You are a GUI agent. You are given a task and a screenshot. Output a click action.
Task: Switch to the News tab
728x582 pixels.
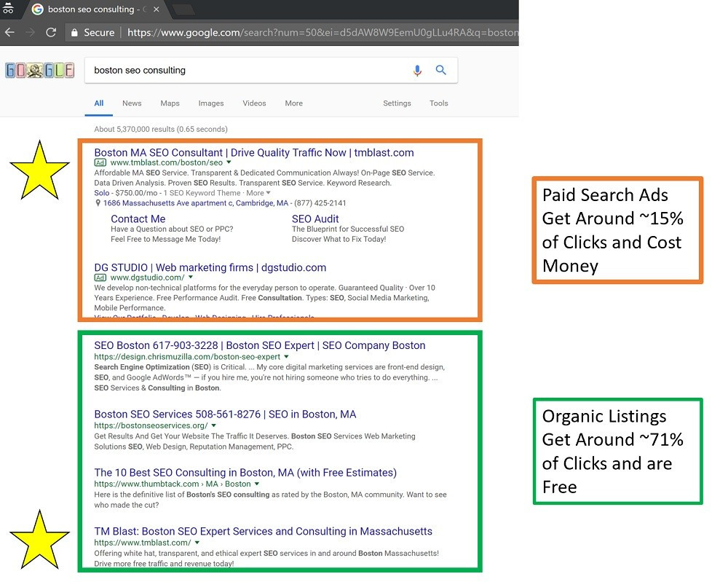click(x=132, y=103)
